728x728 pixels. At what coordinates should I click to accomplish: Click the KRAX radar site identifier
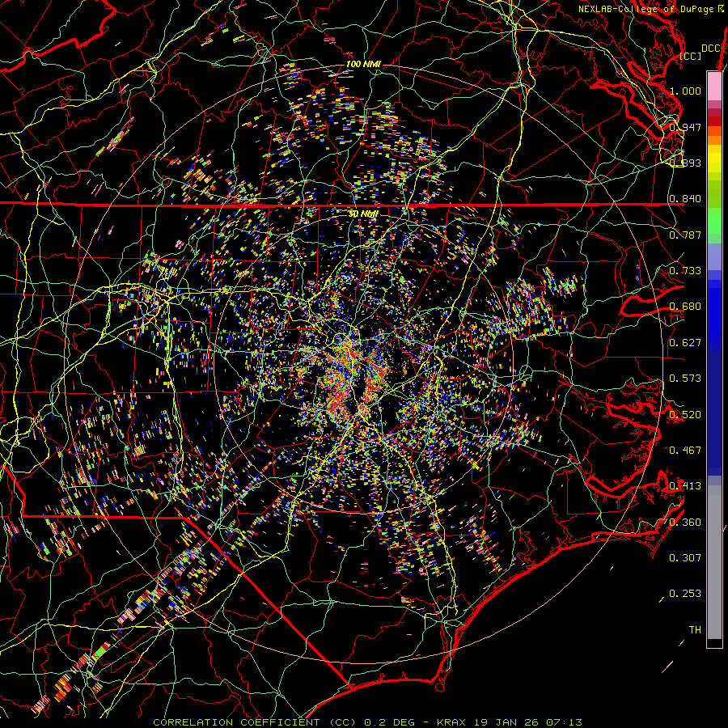(451, 722)
